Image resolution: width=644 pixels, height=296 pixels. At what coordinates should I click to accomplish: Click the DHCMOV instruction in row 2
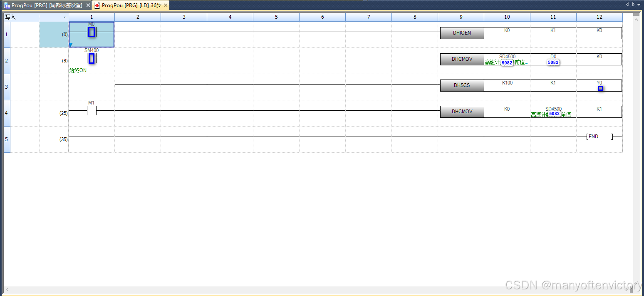click(x=462, y=59)
